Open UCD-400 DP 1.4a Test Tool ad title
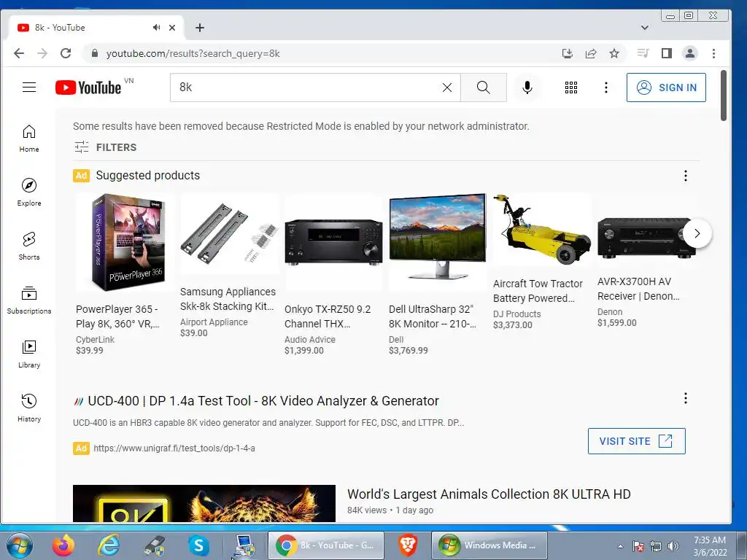 tap(263, 401)
